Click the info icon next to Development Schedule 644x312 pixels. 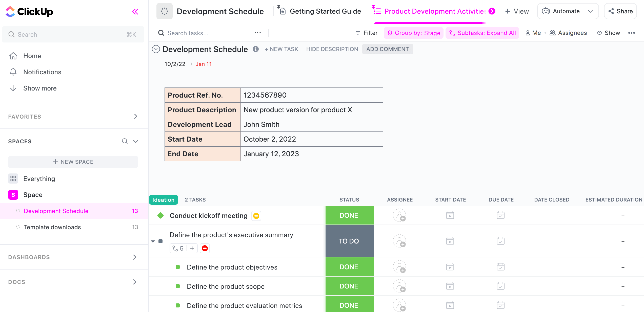pos(255,49)
